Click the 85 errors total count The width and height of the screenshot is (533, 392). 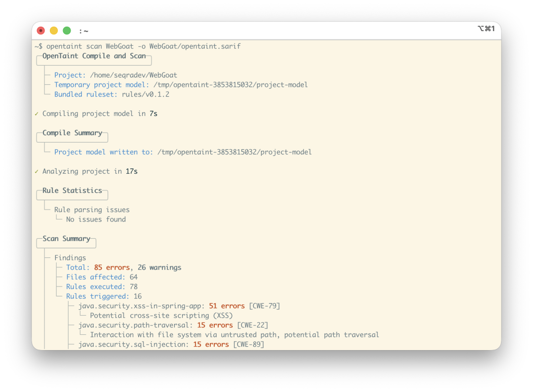112,268
